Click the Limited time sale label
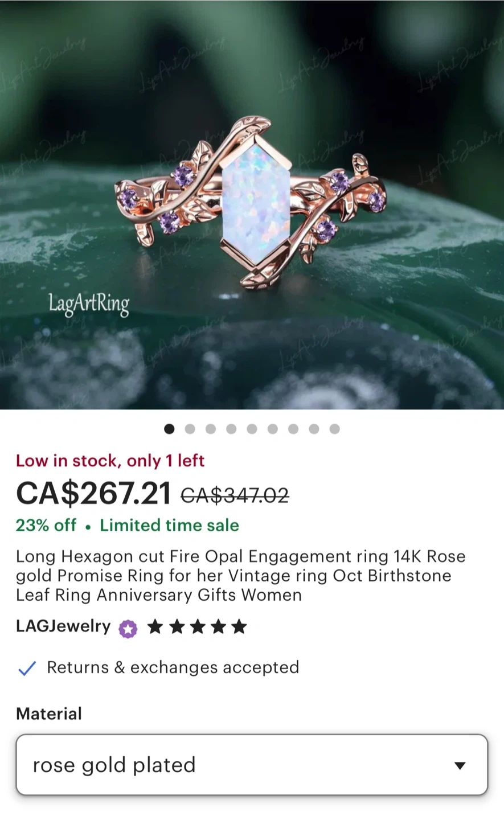The height and width of the screenshot is (820, 504). pos(170,525)
